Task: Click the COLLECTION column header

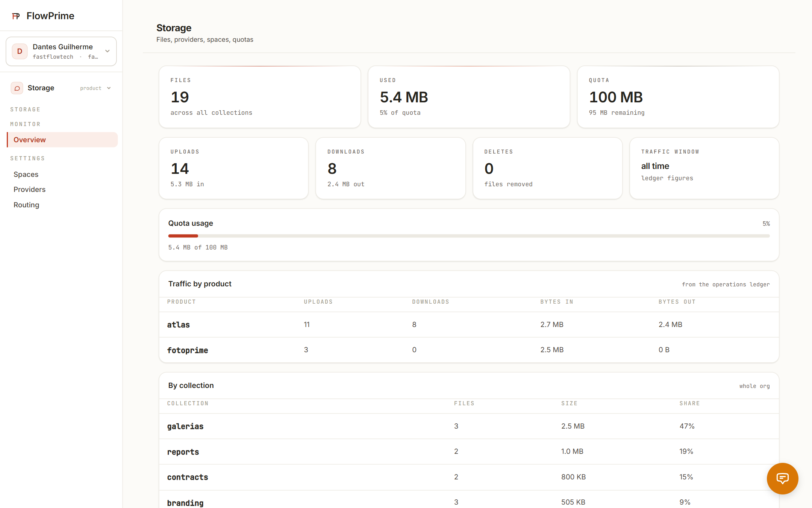Action: (x=188, y=403)
